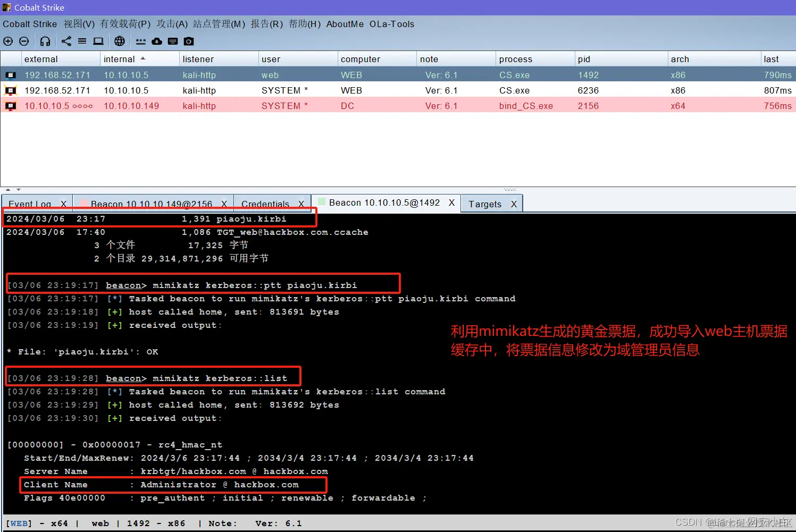Sort sessions by pid column

[621, 59]
